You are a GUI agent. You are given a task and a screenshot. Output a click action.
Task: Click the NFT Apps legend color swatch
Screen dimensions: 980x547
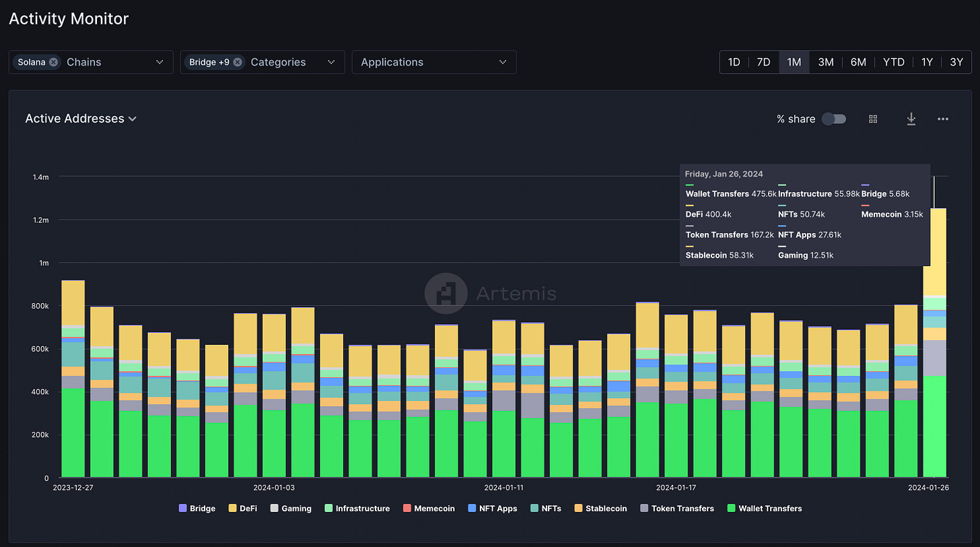(470, 509)
